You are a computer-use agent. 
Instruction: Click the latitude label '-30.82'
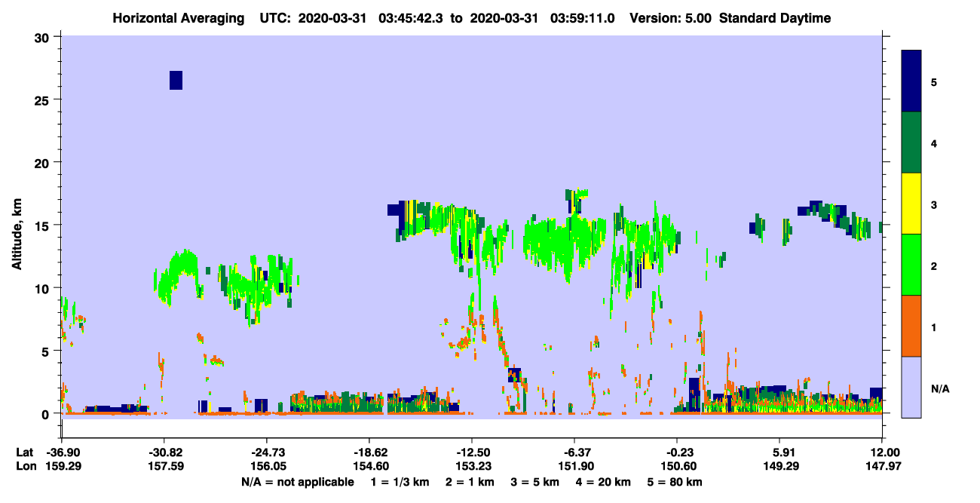point(164,452)
